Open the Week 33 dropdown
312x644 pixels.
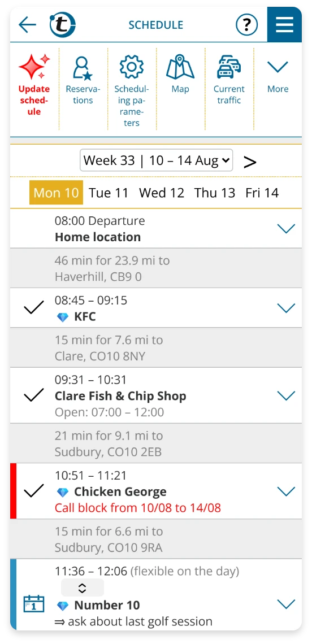pyautogui.click(x=156, y=160)
